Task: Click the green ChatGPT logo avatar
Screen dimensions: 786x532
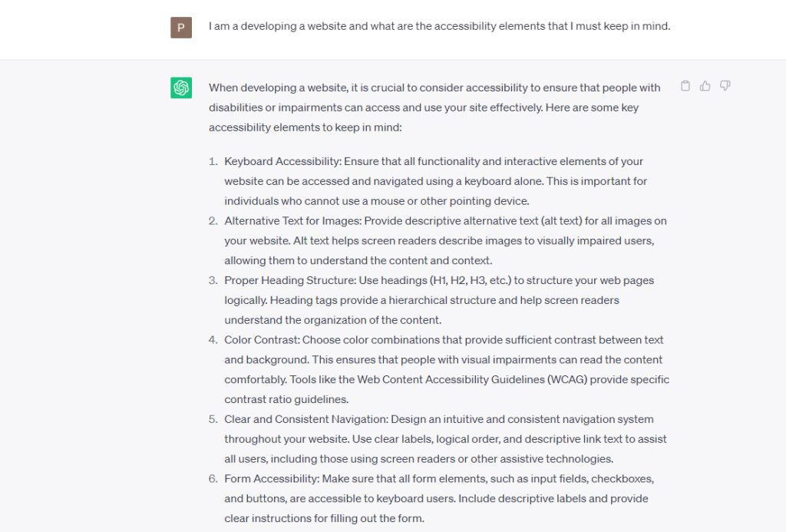Action: tap(181, 88)
